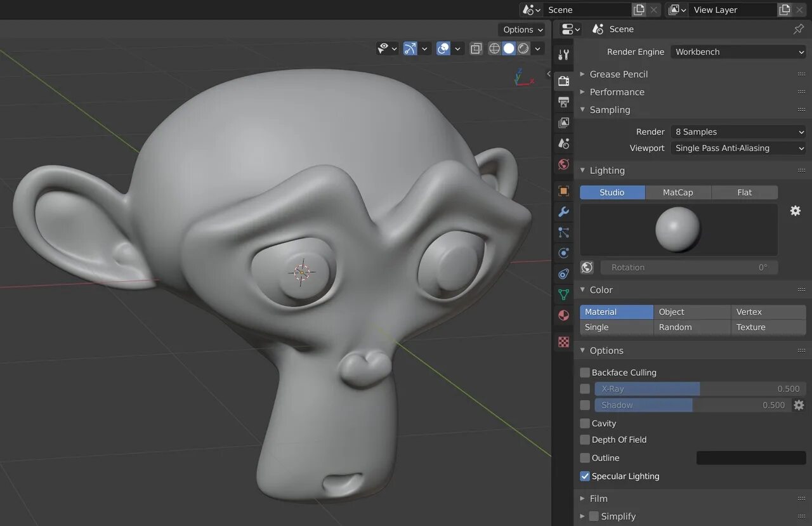Enable the Cavity checkbox
The image size is (812, 526).
click(585, 423)
